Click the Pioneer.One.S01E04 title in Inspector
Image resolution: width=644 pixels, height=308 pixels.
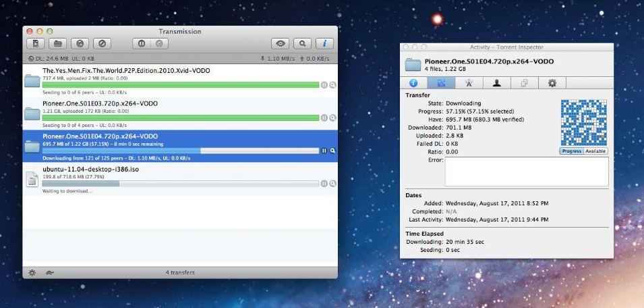(489, 61)
